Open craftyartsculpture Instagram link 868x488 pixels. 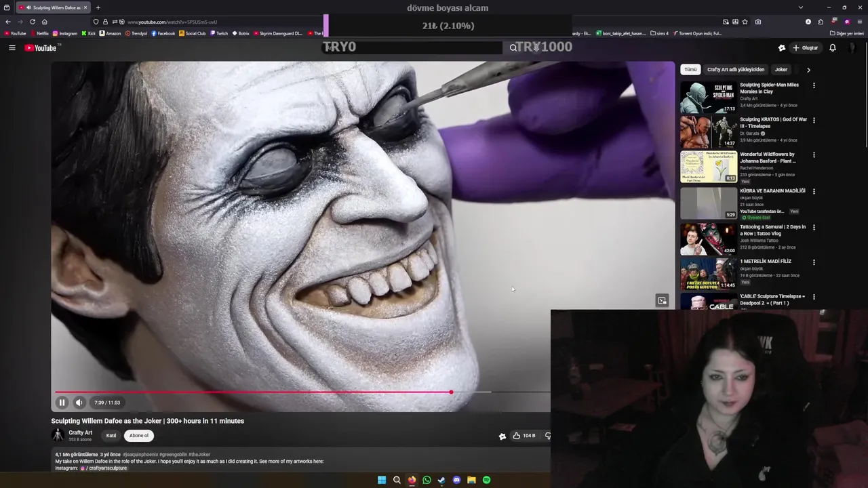coord(104,468)
